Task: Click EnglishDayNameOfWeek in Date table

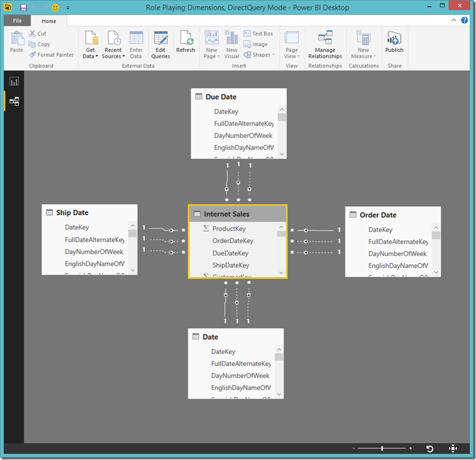Action: click(241, 388)
